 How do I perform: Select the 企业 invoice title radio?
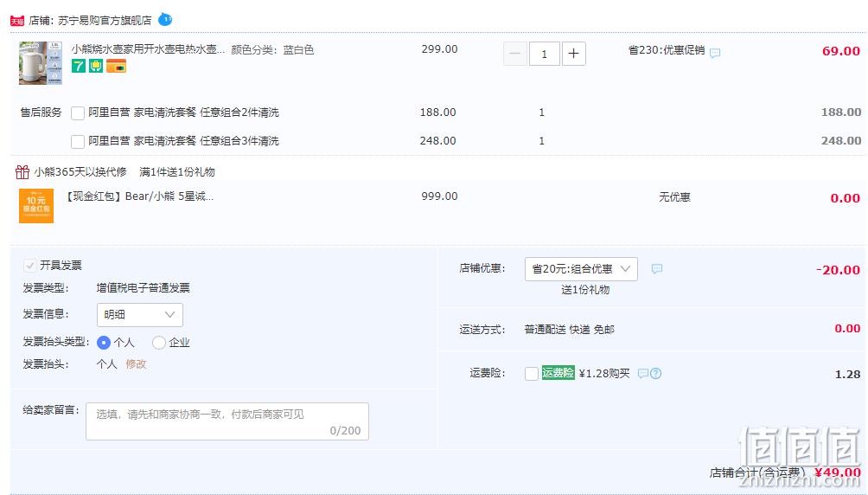tap(159, 343)
